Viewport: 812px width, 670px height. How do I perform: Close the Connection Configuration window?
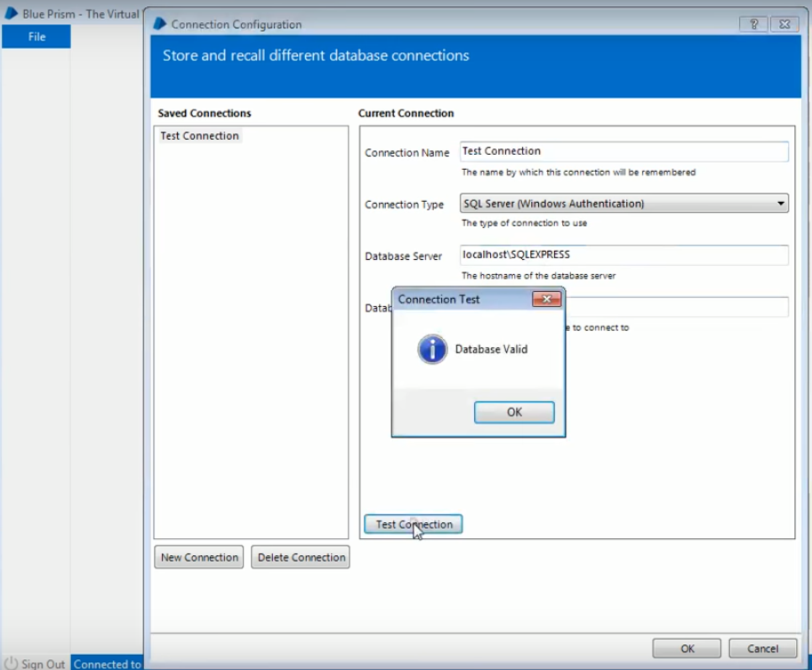[784, 24]
